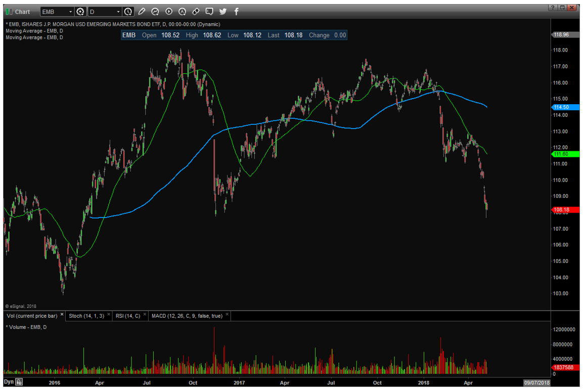The height and width of the screenshot is (392, 584).
Task: Click the eSignal, 2018 copyright text
Action: pyautogui.click(x=21, y=307)
